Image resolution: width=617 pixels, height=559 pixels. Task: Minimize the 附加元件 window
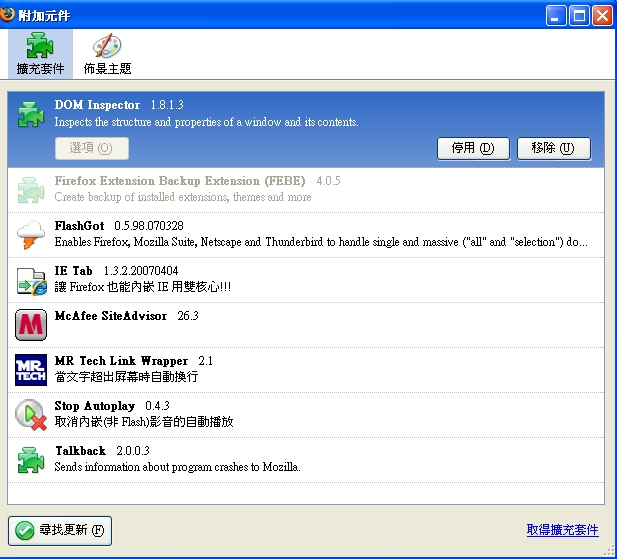[555, 16]
